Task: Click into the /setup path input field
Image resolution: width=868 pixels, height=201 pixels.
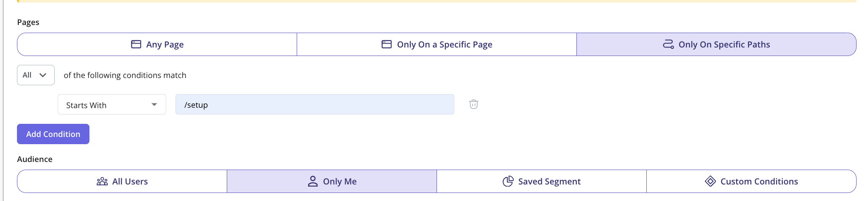Action: coord(315,104)
